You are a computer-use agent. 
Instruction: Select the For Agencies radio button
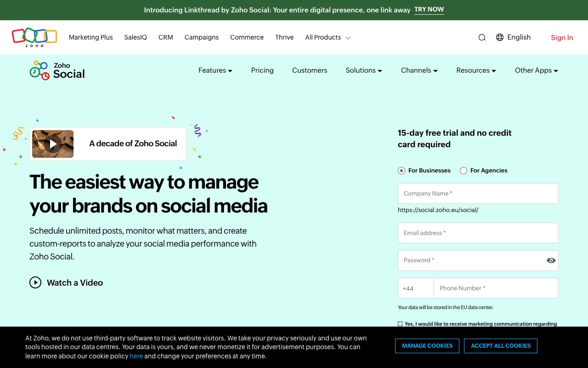coord(464,171)
